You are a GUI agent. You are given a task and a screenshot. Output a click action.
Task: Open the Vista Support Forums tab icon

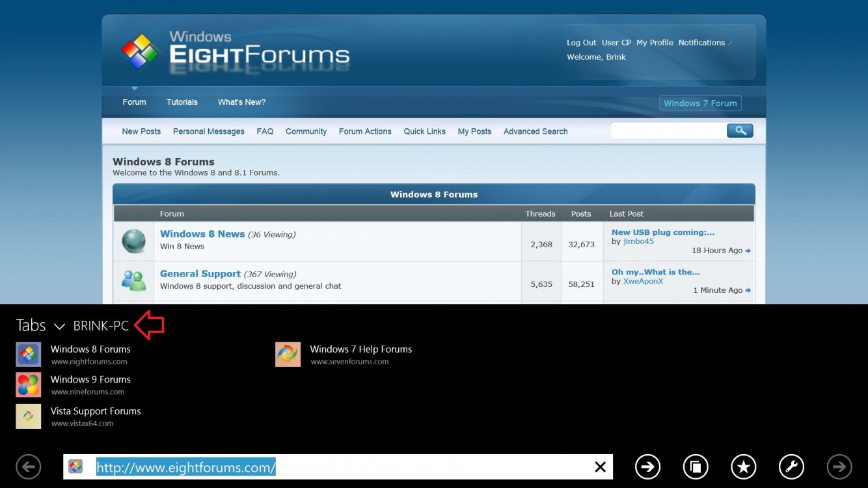pyautogui.click(x=29, y=416)
